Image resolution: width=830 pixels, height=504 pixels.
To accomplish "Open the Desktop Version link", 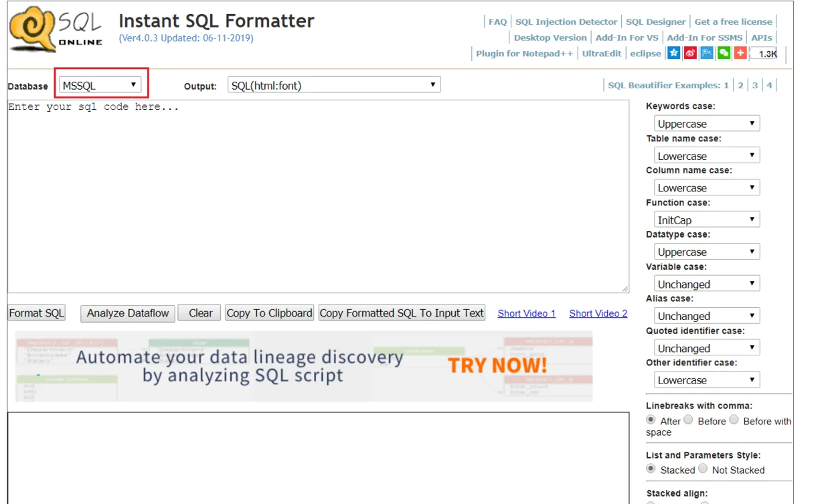I will (550, 38).
